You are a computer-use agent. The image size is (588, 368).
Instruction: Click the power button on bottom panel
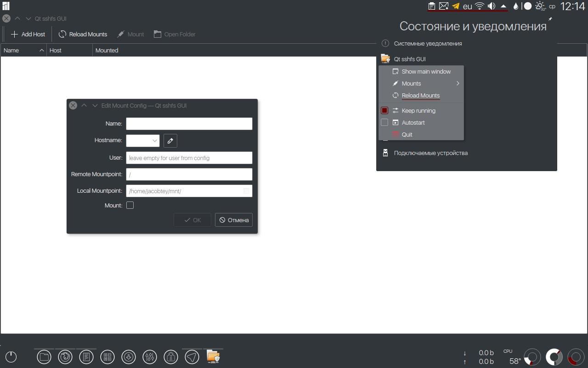pyautogui.click(x=11, y=356)
